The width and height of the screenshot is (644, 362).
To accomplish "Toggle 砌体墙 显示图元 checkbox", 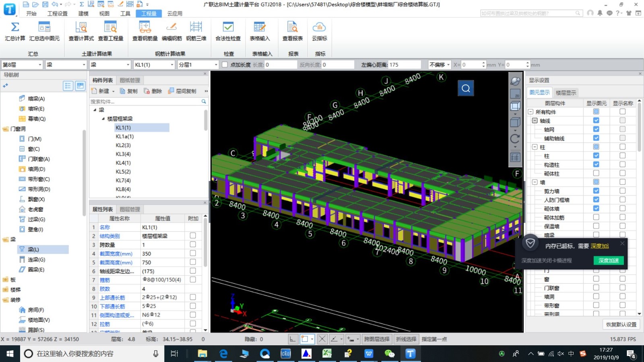I will coord(596,208).
